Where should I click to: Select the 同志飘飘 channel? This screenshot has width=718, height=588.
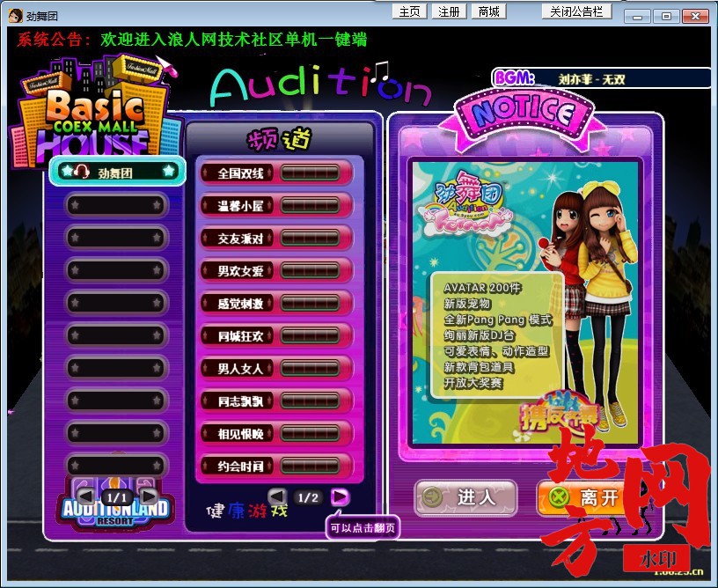click(x=276, y=401)
